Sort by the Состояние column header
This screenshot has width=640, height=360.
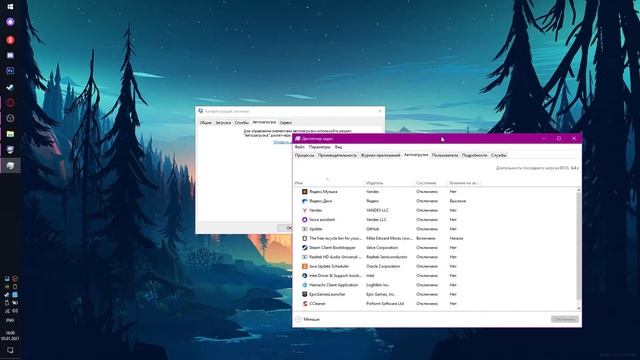(x=430, y=183)
